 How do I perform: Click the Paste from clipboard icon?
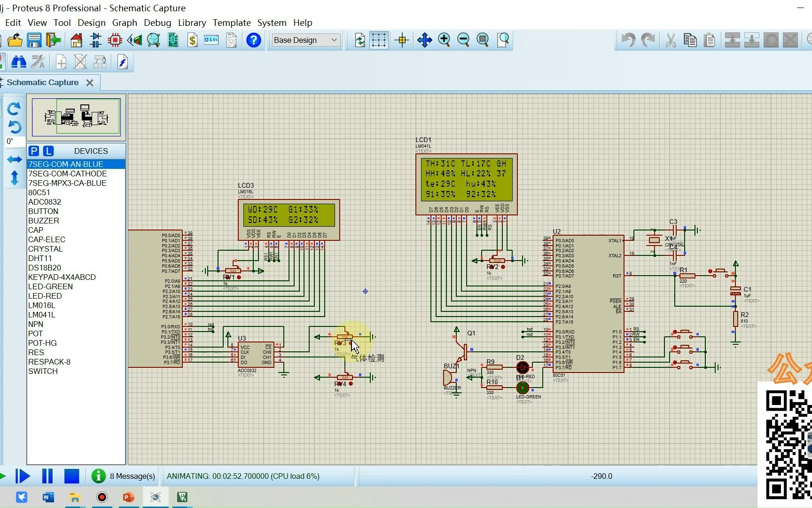[x=710, y=40]
